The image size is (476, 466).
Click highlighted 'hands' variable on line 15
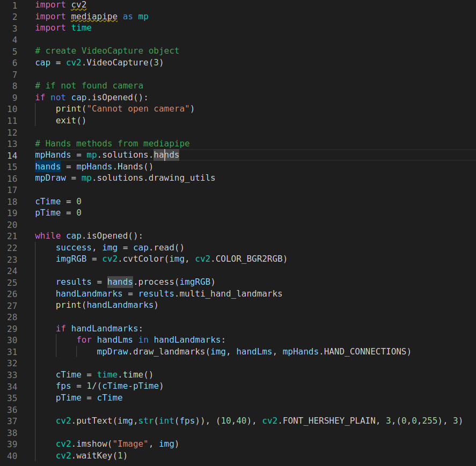point(48,167)
